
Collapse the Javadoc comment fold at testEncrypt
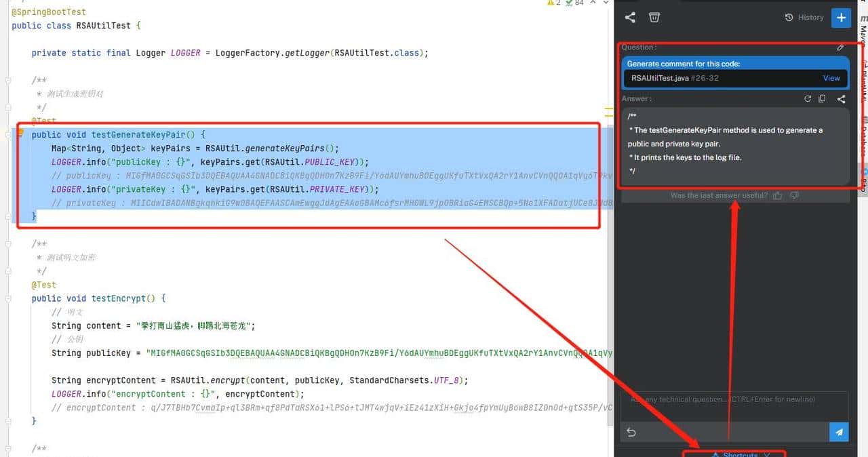[x=8, y=244]
